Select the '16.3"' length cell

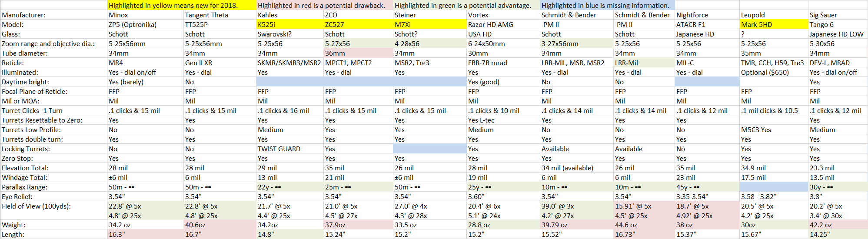pos(145,235)
